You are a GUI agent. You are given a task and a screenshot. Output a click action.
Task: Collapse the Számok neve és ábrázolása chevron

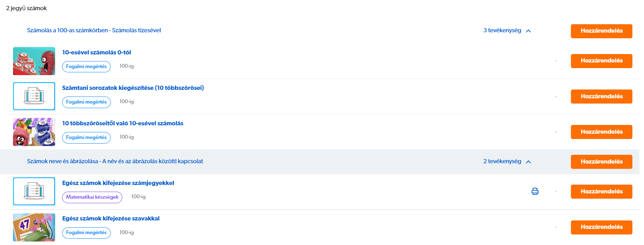point(528,162)
